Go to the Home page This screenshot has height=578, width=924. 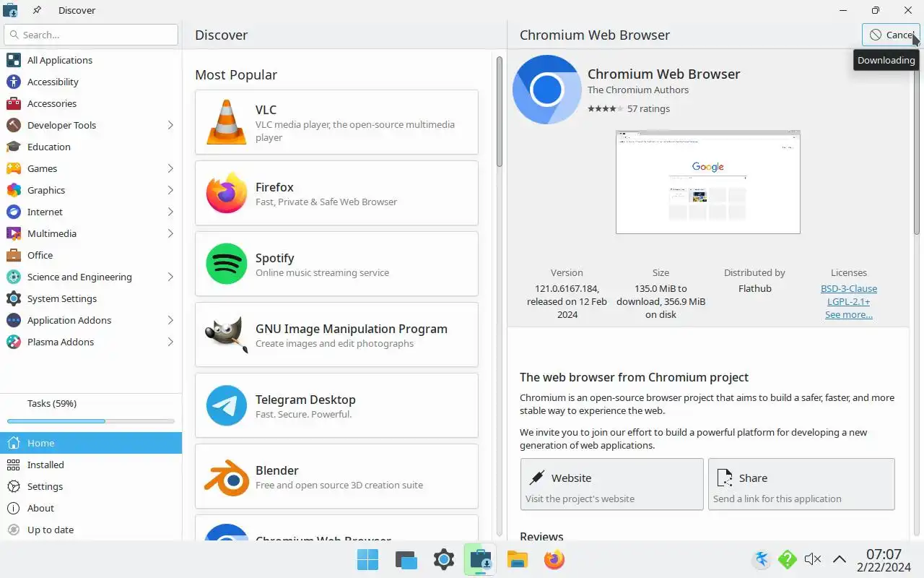pos(91,443)
